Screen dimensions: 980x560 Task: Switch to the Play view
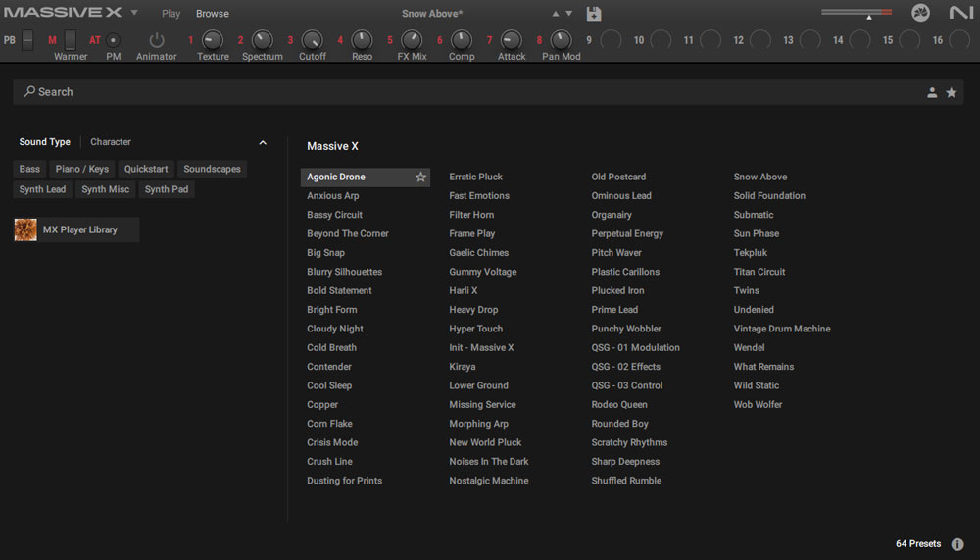[171, 13]
